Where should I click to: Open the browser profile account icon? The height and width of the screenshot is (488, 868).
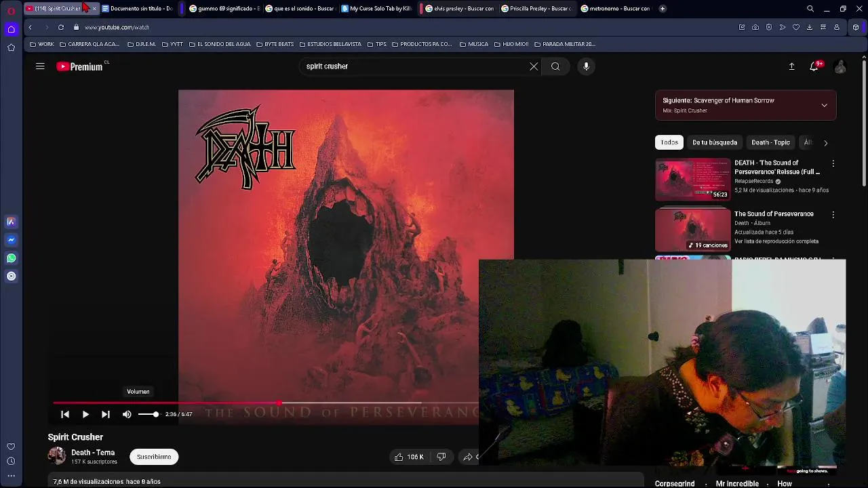pyautogui.click(x=837, y=27)
